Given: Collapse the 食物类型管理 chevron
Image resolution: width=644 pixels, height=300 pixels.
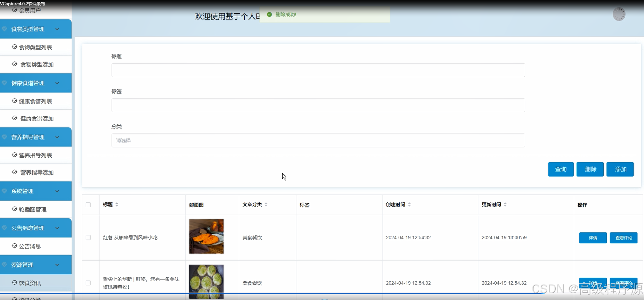Looking at the screenshot, I should pyautogui.click(x=57, y=29).
